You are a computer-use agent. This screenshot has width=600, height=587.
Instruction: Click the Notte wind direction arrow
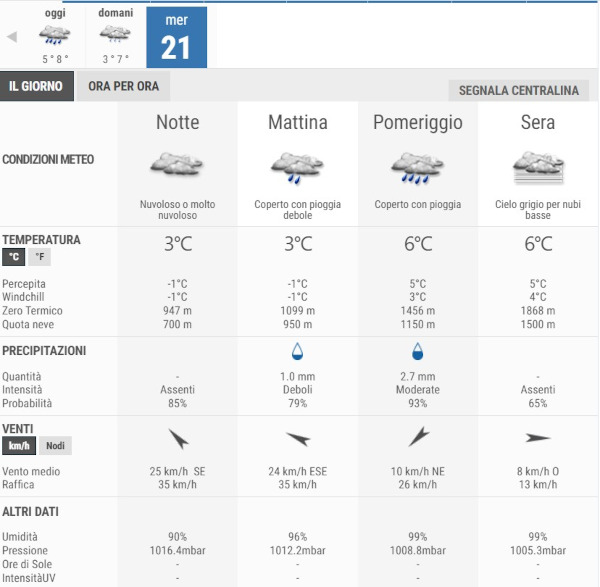pos(177,438)
